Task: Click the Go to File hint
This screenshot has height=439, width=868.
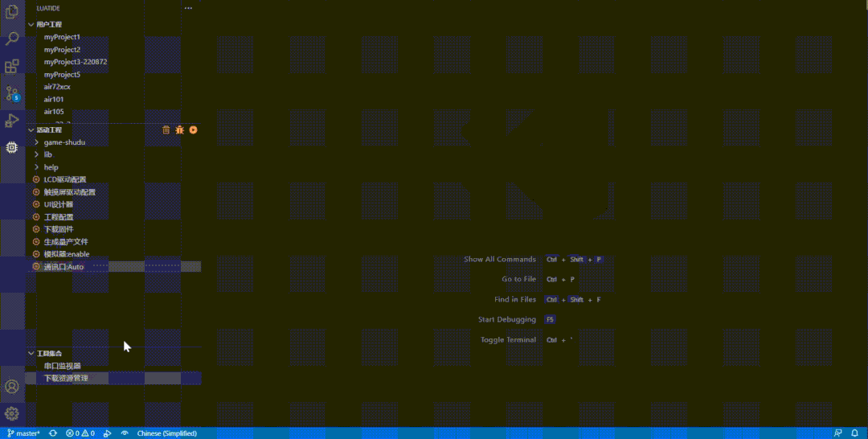Action: (x=518, y=279)
